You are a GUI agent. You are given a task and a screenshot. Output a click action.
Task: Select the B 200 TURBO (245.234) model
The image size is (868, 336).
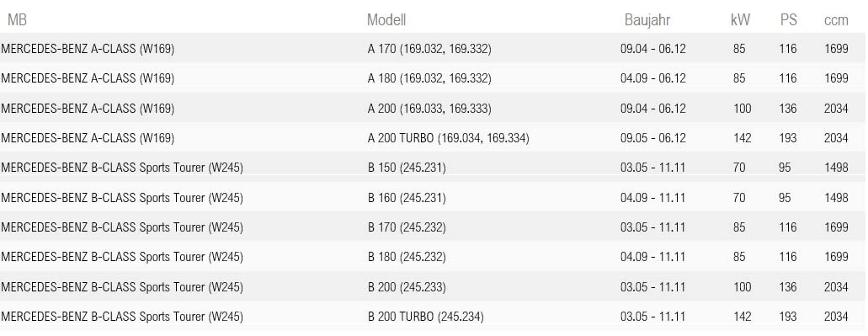[425, 317]
